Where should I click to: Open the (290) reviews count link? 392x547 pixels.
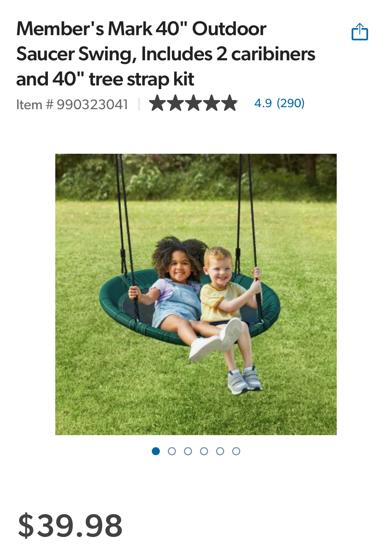tap(290, 103)
